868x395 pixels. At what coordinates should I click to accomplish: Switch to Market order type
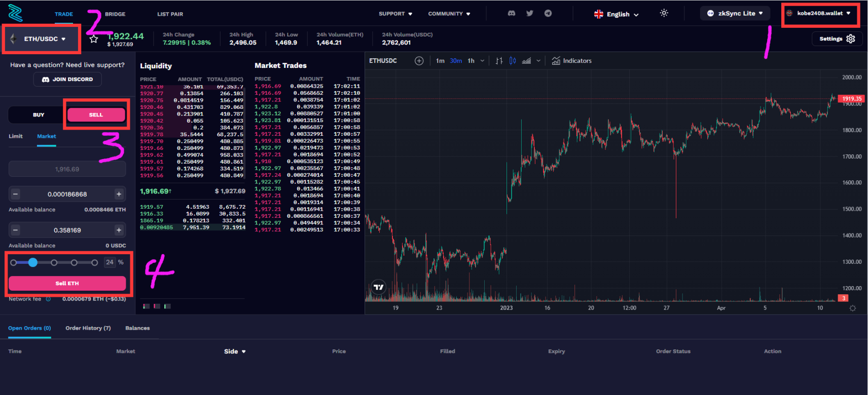(47, 136)
